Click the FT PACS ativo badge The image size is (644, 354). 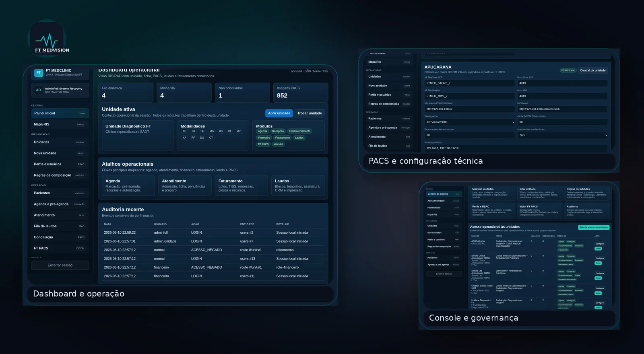[x=568, y=70]
